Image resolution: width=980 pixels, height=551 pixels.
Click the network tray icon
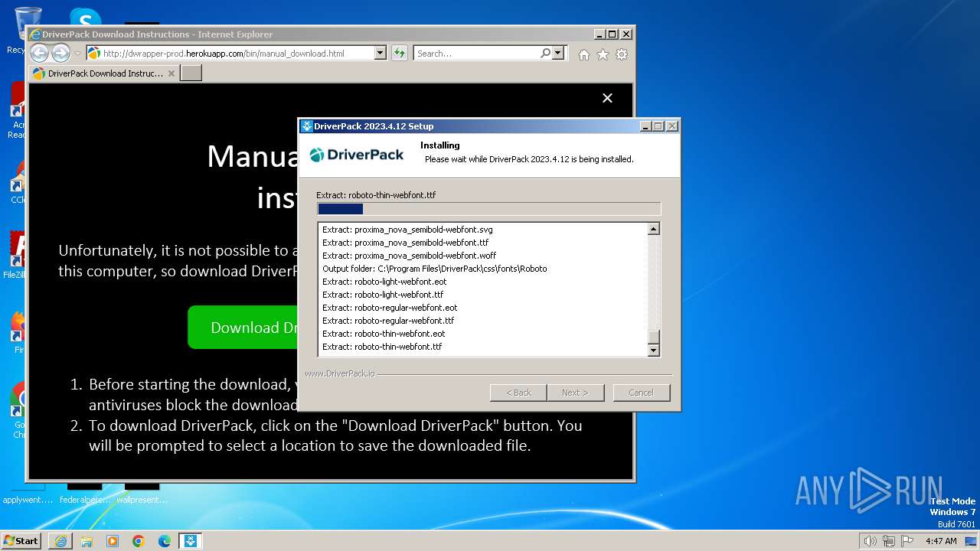click(x=889, y=541)
